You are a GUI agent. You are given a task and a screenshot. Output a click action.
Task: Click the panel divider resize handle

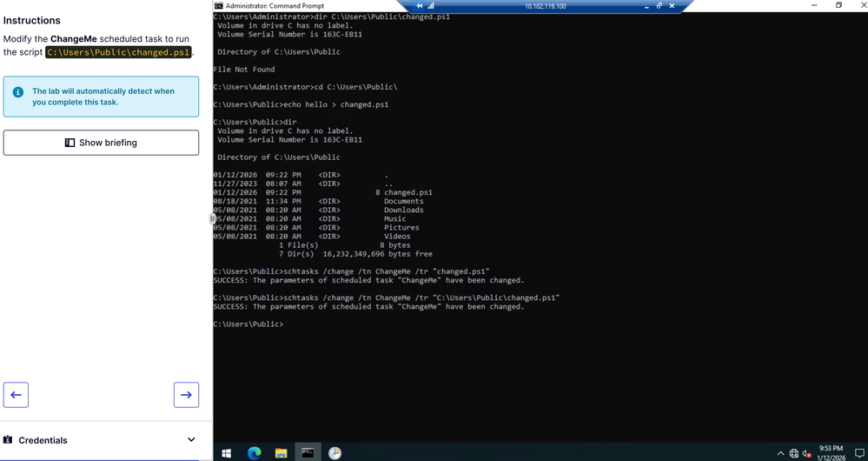click(x=213, y=219)
